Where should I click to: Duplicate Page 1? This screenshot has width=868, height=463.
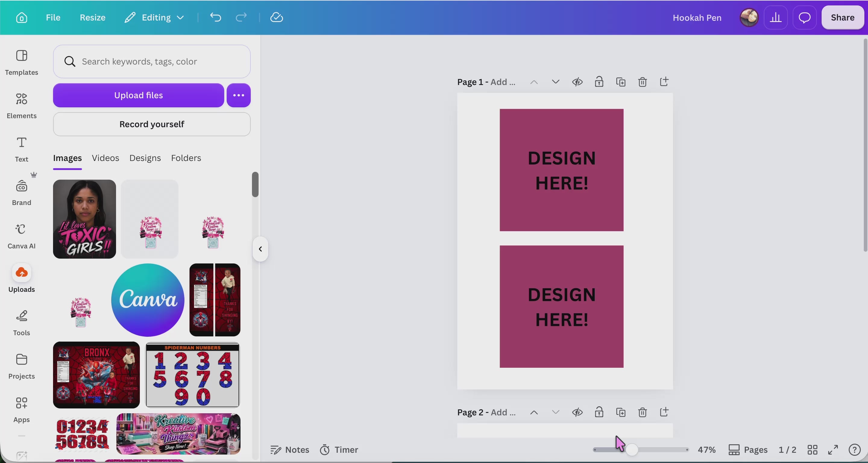tap(621, 82)
